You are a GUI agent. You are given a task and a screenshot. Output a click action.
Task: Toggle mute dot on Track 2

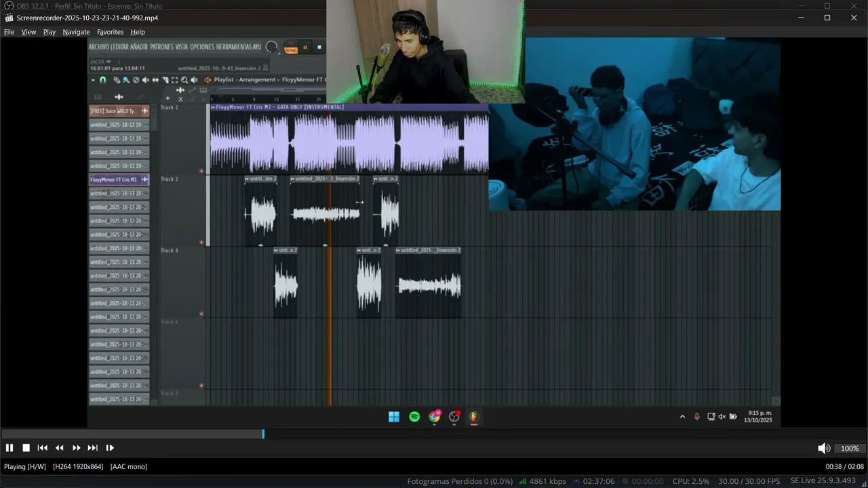[201, 242]
